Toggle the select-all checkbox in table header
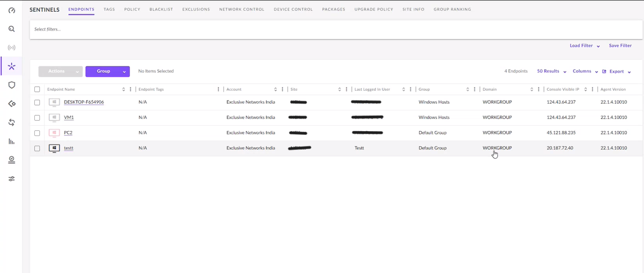 (x=37, y=89)
